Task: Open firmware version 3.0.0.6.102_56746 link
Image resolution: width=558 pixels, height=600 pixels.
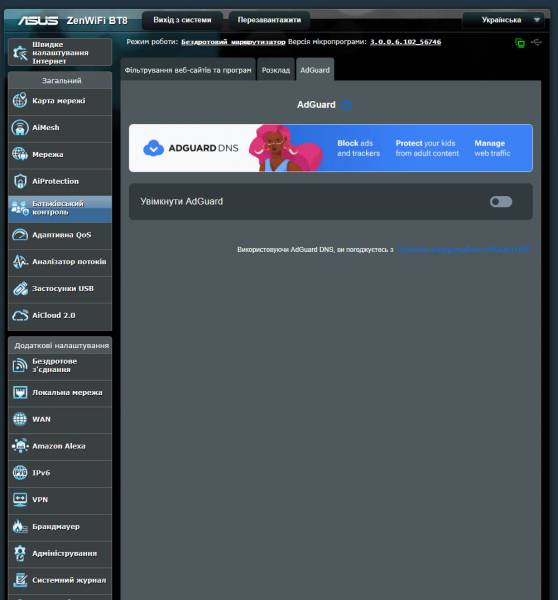Action: pos(405,42)
